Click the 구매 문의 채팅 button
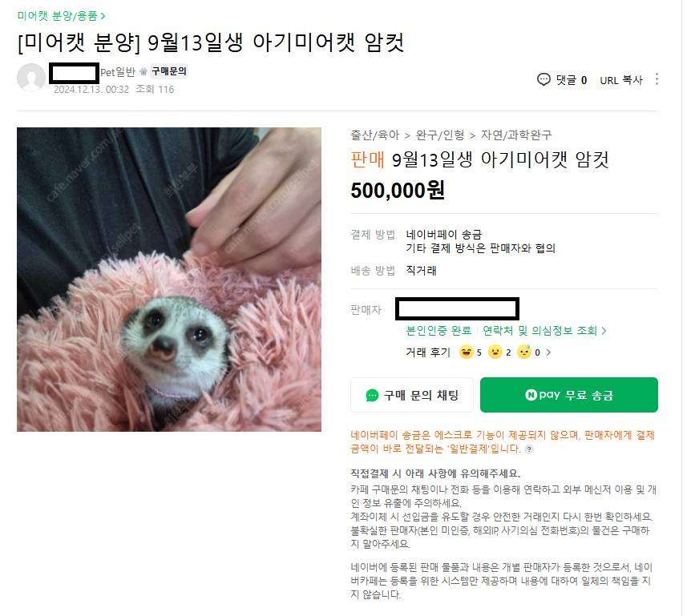Image resolution: width=687 pixels, height=616 pixels. (x=412, y=395)
